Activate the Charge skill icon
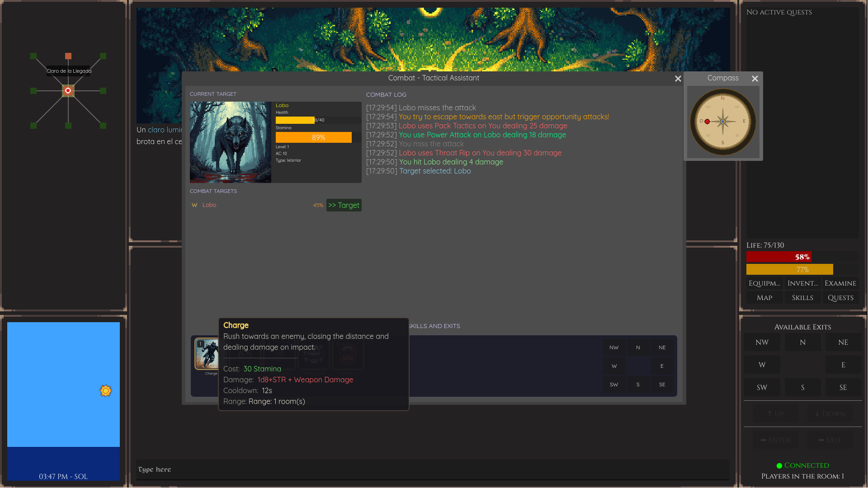 (x=207, y=354)
